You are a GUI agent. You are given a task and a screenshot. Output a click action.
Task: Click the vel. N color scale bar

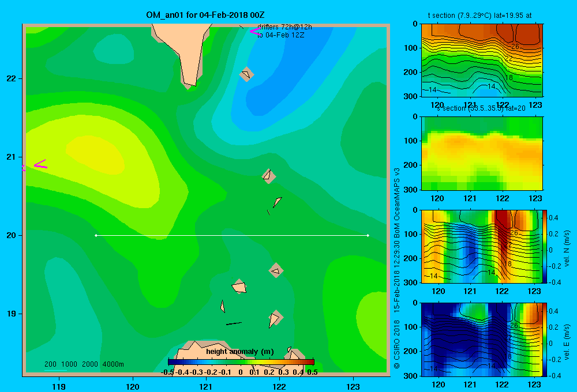545,246
